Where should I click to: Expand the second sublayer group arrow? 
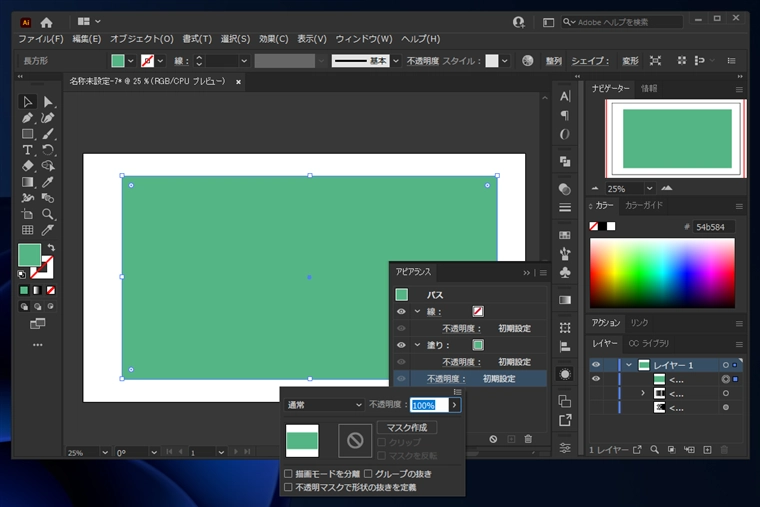[x=643, y=393]
